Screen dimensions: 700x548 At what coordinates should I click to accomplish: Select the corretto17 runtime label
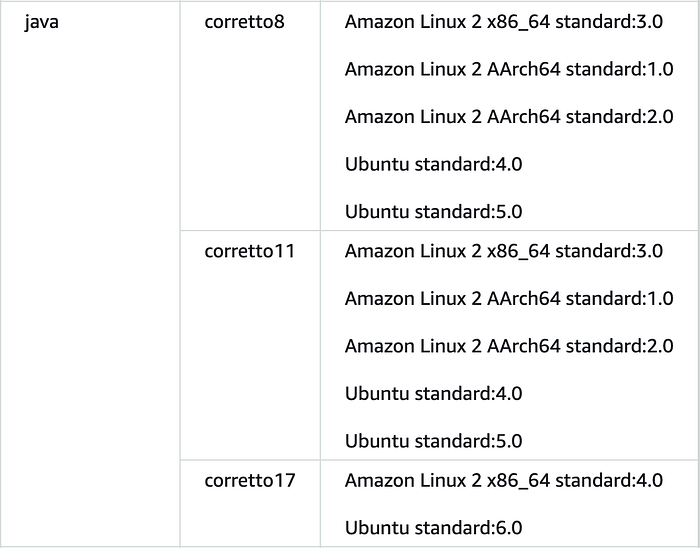coord(249,480)
